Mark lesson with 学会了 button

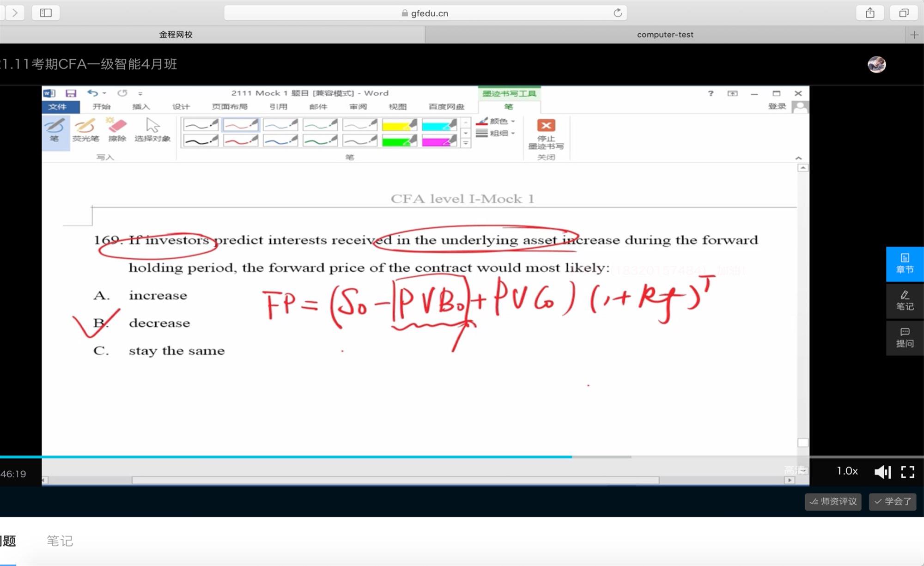892,501
